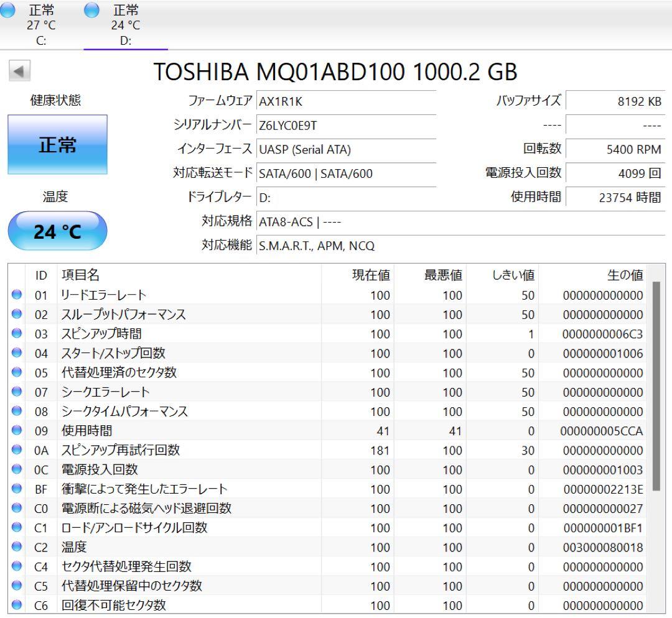Viewport: 672px width, 618px height.
Task: Select the スピンアップ時間 row name
Action: [101, 334]
